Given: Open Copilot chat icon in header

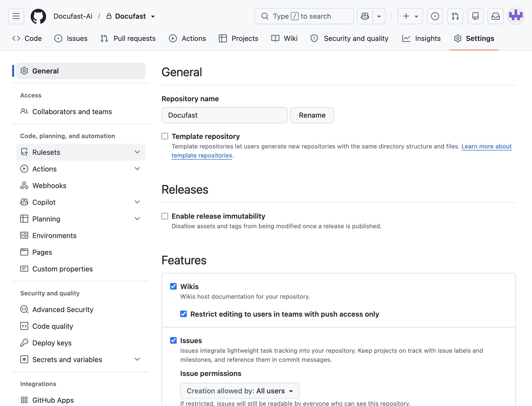Looking at the screenshot, I should (365, 16).
